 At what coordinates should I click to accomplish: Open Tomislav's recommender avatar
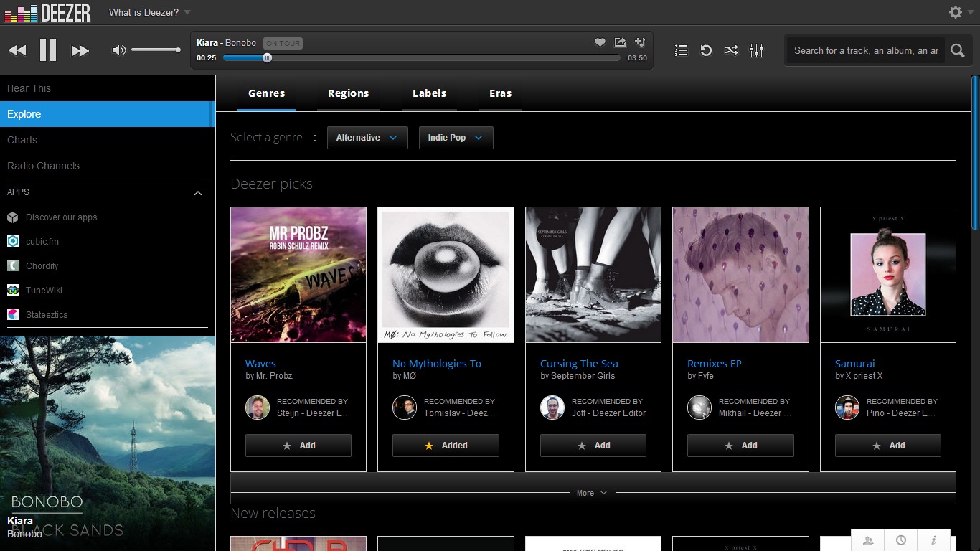pyautogui.click(x=405, y=408)
